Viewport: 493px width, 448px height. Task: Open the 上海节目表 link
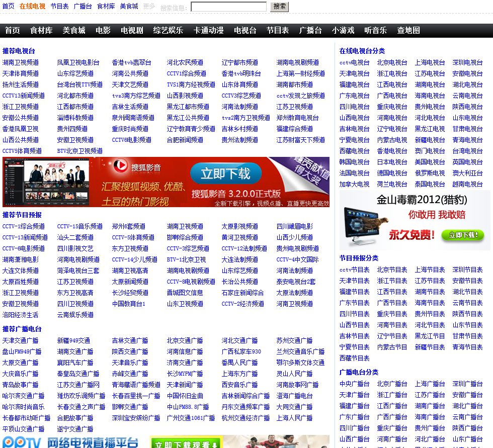point(430,270)
